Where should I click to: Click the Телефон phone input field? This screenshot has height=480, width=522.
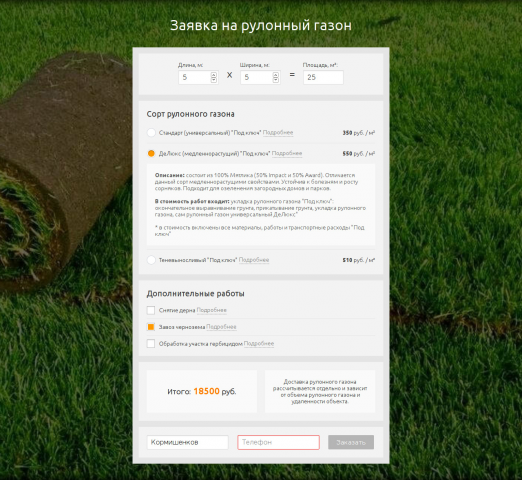pyautogui.click(x=278, y=442)
